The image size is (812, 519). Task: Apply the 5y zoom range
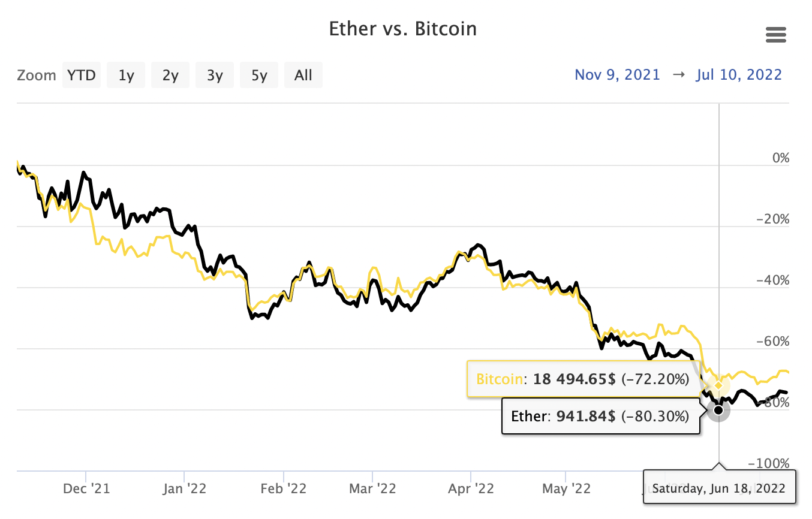click(259, 76)
